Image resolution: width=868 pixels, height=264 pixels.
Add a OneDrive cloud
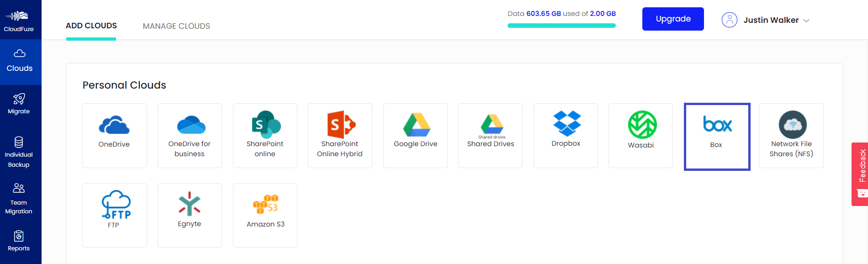tap(115, 136)
